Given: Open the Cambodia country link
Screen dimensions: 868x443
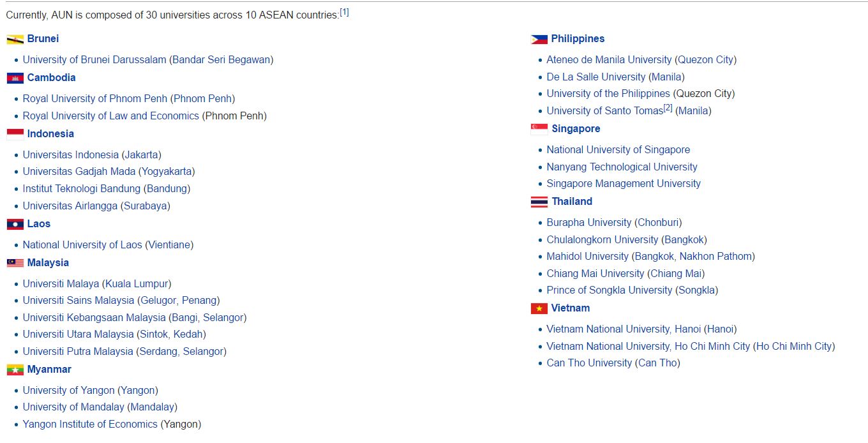Looking at the screenshot, I should pos(51,77).
